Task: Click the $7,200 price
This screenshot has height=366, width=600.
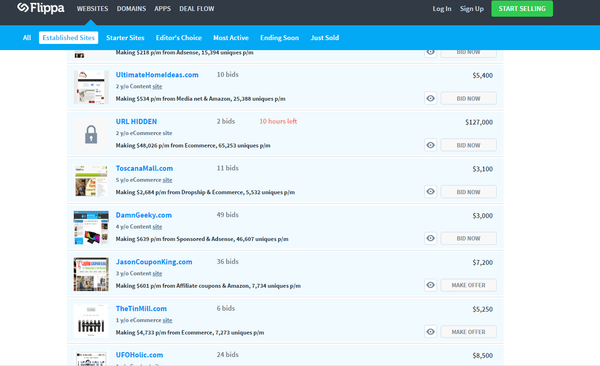Action: coord(483,262)
